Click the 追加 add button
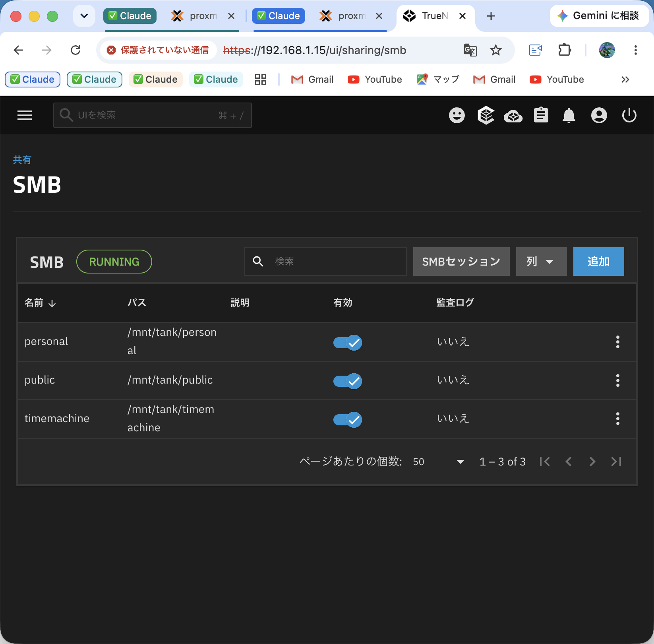The width and height of the screenshot is (654, 644). tap(599, 262)
